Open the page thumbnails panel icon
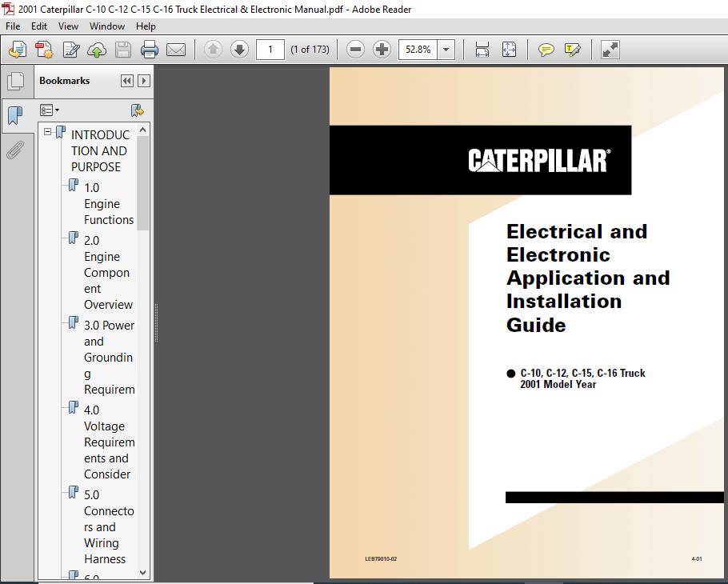This screenshot has height=584, width=728. click(16, 82)
